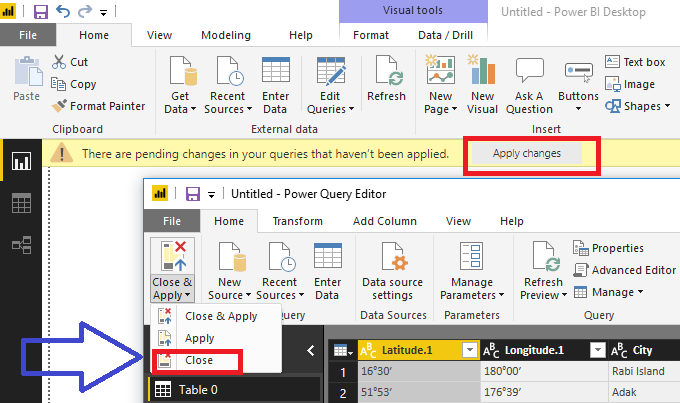Collapse the Queries pane chevron
The width and height of the screenshot is (680, 403).
point(311,351)
